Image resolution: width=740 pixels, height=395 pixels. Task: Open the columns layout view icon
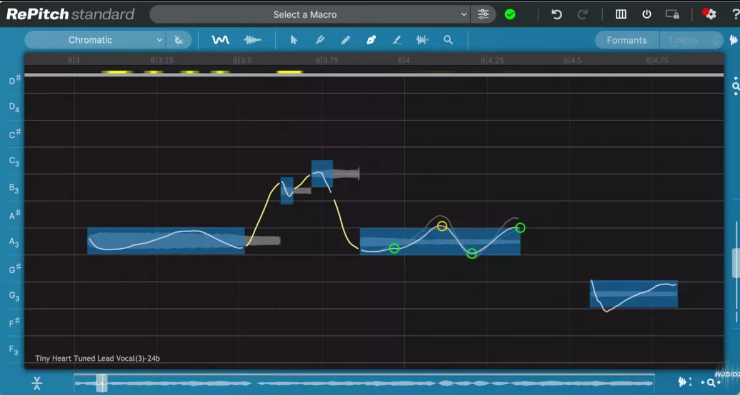tap(621, 15)
